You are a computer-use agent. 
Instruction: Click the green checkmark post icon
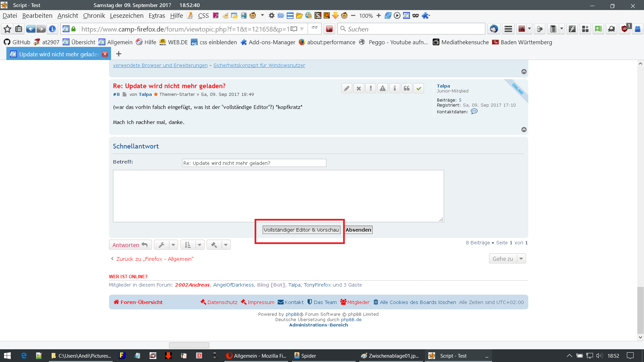(x=419, y=88)
